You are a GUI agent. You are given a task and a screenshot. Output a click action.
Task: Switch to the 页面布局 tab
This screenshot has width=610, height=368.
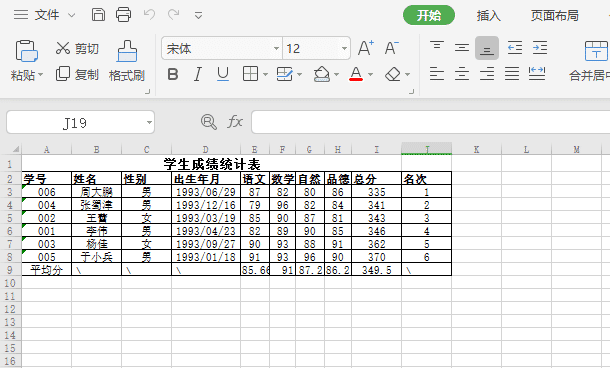555,16
